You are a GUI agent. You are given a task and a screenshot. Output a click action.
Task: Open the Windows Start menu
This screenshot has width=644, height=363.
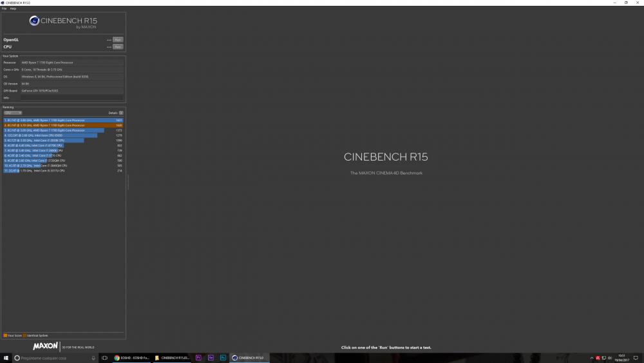[6, 358]
